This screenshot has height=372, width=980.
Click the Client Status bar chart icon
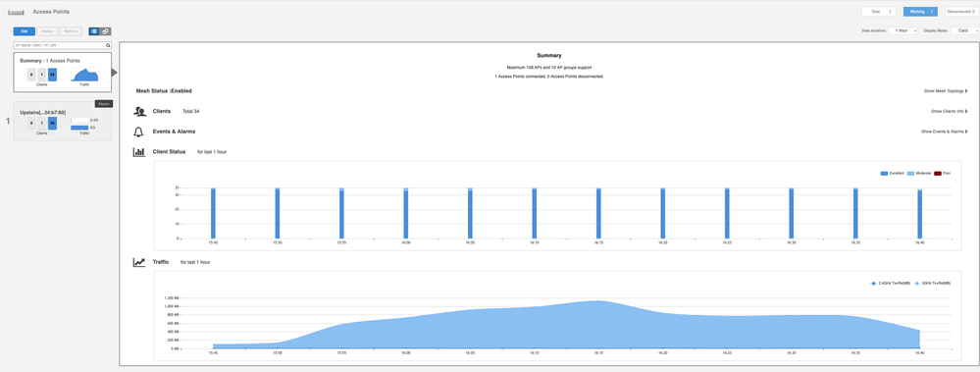(x=139, y=152)
